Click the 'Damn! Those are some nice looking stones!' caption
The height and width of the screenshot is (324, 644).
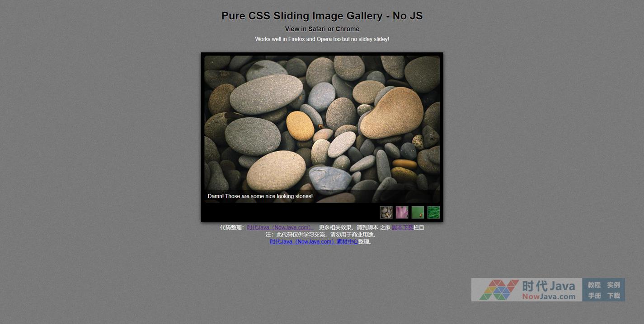[260, 196]
